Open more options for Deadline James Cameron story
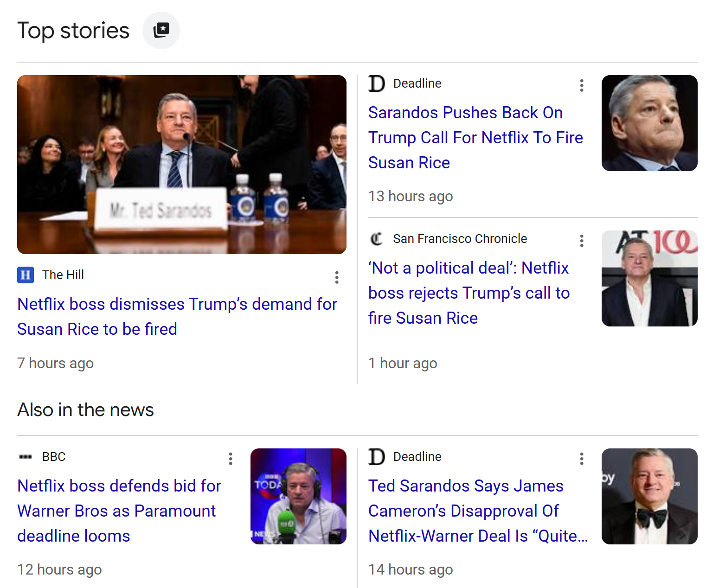 (581, 459)
